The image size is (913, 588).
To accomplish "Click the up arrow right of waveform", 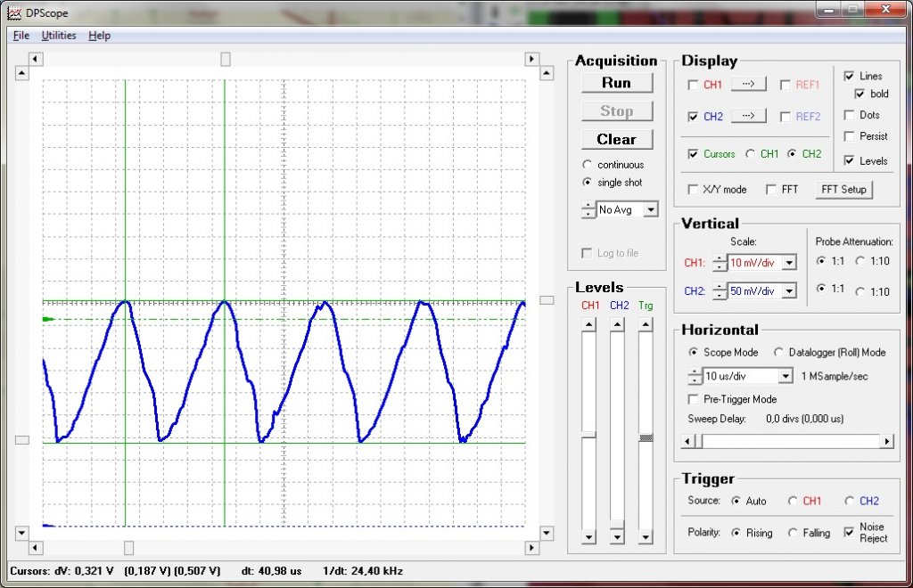I will click(547, 73).
